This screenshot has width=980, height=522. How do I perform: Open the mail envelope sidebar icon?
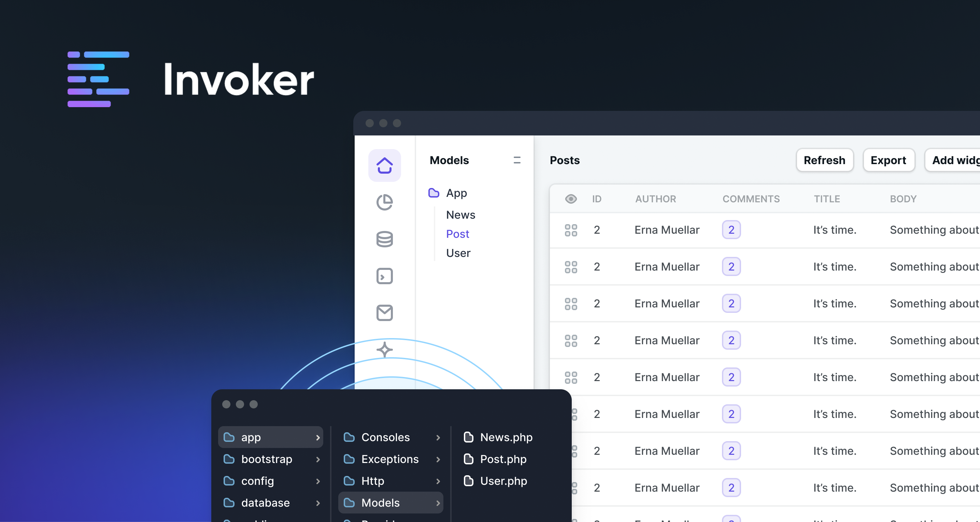click(385, 313)
